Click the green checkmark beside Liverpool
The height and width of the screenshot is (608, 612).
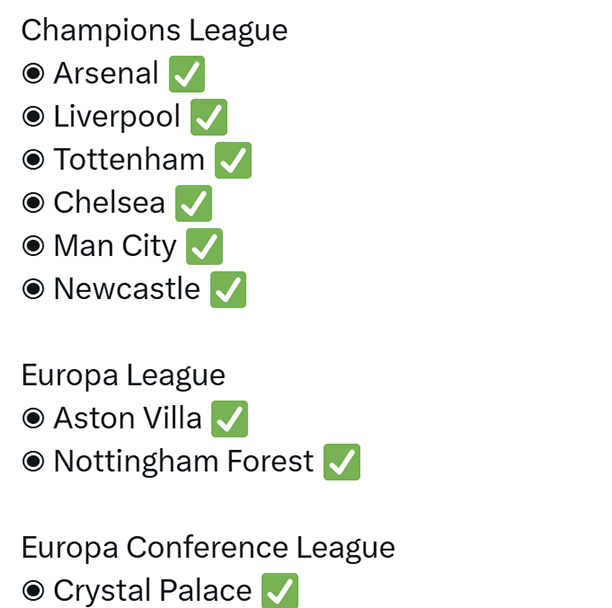pyautogui.click(x=209, y=117)
